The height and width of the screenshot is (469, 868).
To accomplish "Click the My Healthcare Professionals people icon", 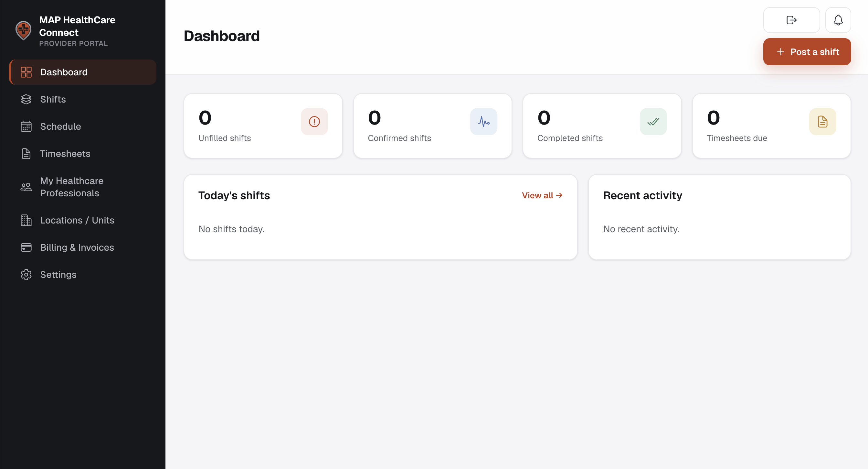I will pyautogui.click(x=26, y=187).
